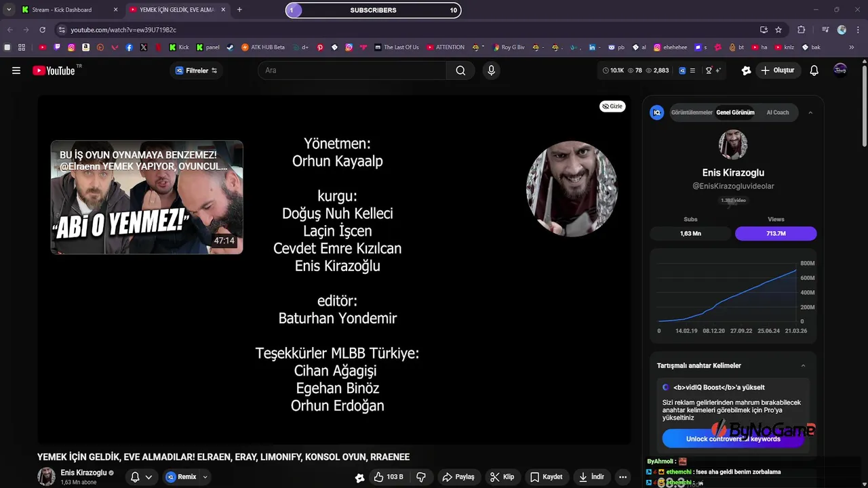Open YouTube notifications bell in header
This screenshot has width=868, height=488.
tap(814, 70)
